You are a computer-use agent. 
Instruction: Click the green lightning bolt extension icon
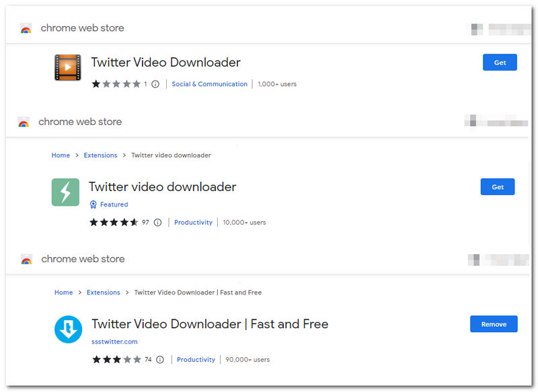pos(65,192)
